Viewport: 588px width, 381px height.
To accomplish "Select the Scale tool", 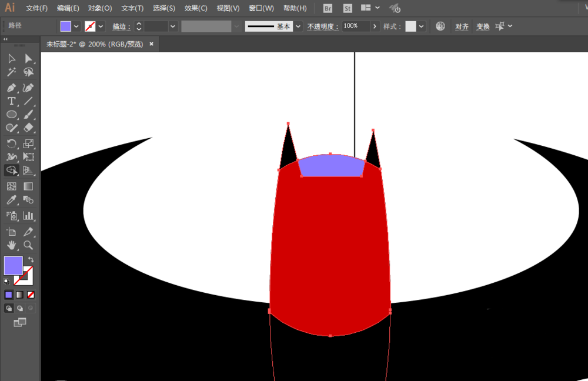I will pos(28,143).
